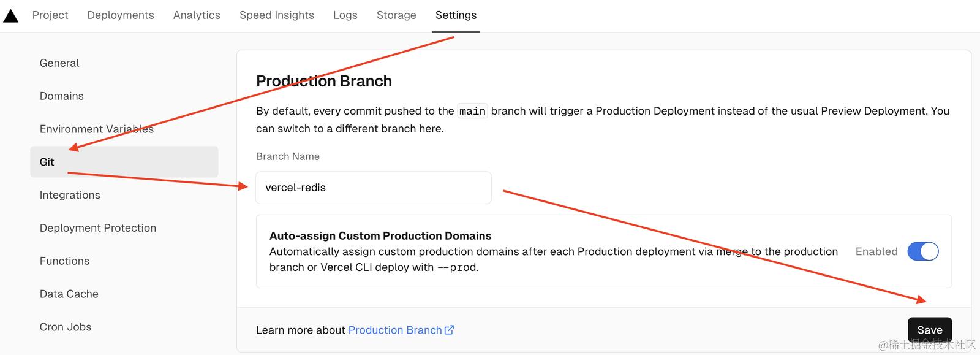This screenshot has width=980, height=355.
Task: Click the Branch Name input field
Action: [374, 188]
